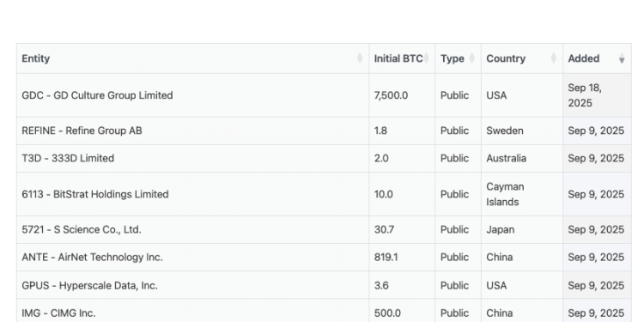Select 6113 - BitStrat Holdings Limited entry
The width and height of the screenshot is (644, 322).
click(x=95, y=194)
